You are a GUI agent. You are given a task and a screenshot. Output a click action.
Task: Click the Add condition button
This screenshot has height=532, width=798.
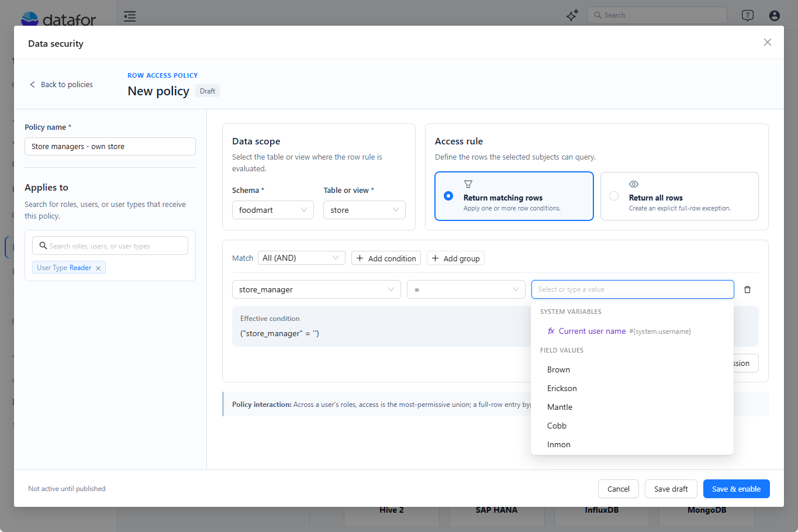click(x=386, y=258)
